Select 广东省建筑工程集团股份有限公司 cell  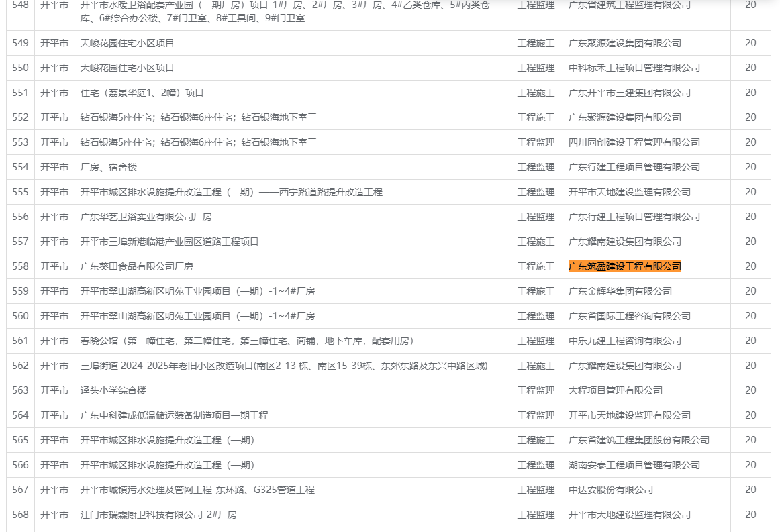[x=639, y=441]
